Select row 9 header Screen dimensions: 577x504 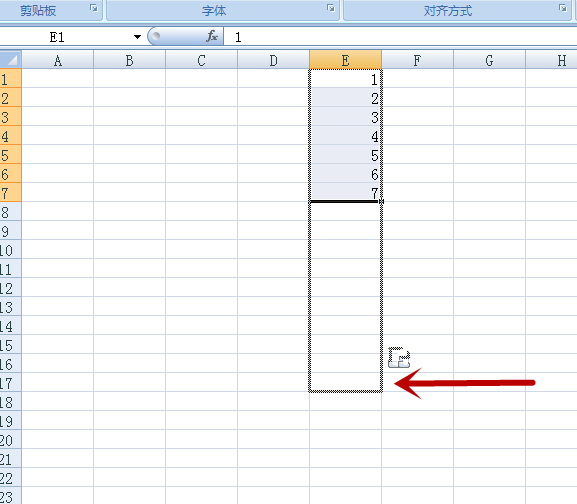point(11,231)
